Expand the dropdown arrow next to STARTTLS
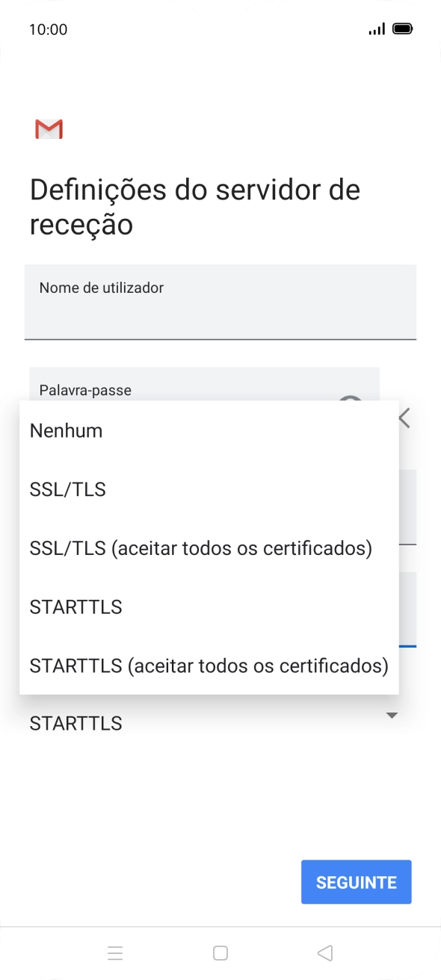The height and width of the screenshot is (980, 441). click(x=392, y=716)
